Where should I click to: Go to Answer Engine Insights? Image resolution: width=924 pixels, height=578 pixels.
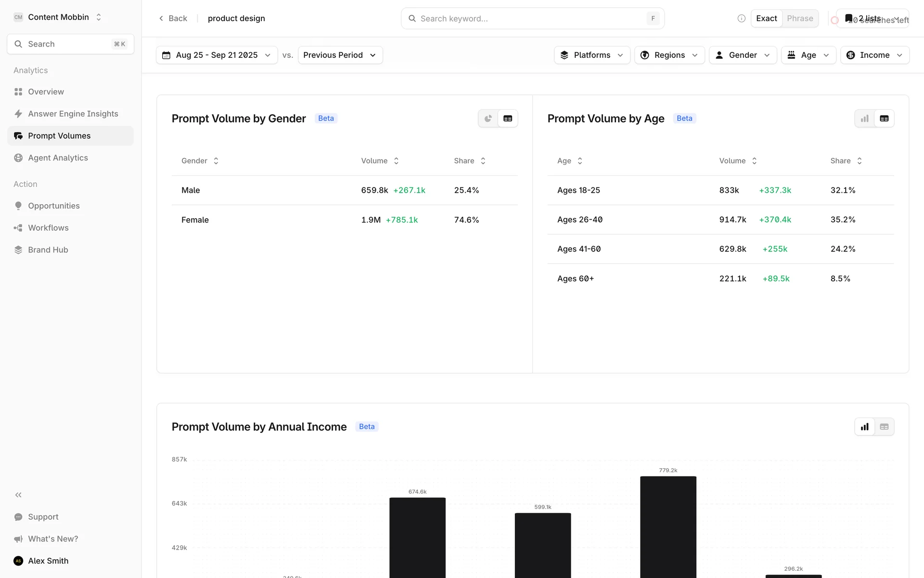coord(73,114)
